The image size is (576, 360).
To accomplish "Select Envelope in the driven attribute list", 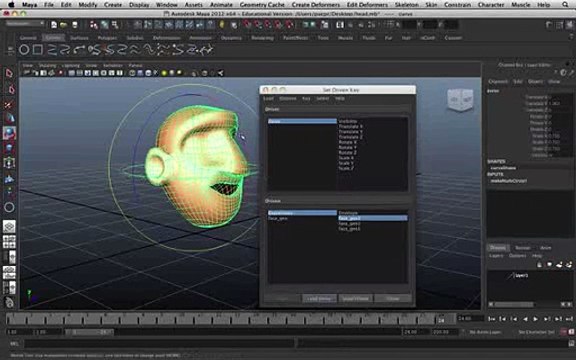I will [348, 213].
